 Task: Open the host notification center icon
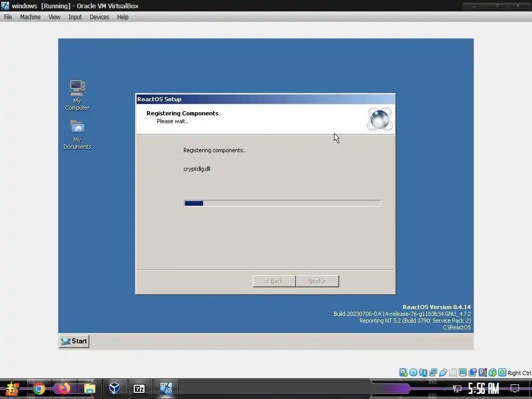click(515, 389)
